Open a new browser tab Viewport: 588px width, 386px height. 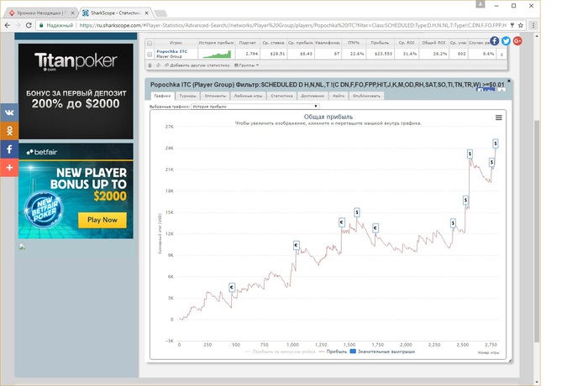tap(161, 13)
